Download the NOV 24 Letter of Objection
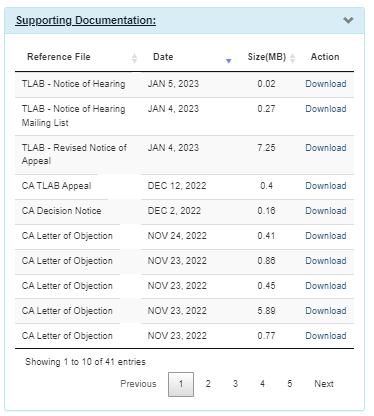The image size is (374, 416). point(326,236)
